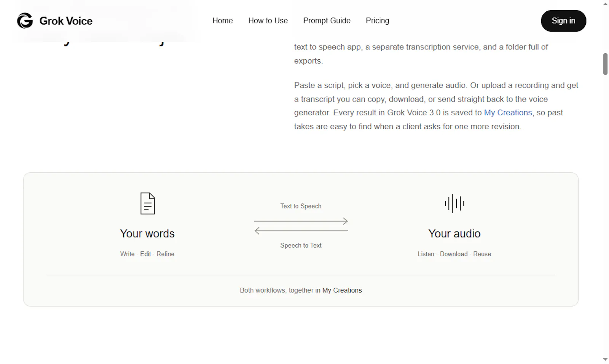Click the "Listen · Download · Reuse" caption
Viewport: 609px width, 364px height.
pyautogui.click(x=454, y=254)
